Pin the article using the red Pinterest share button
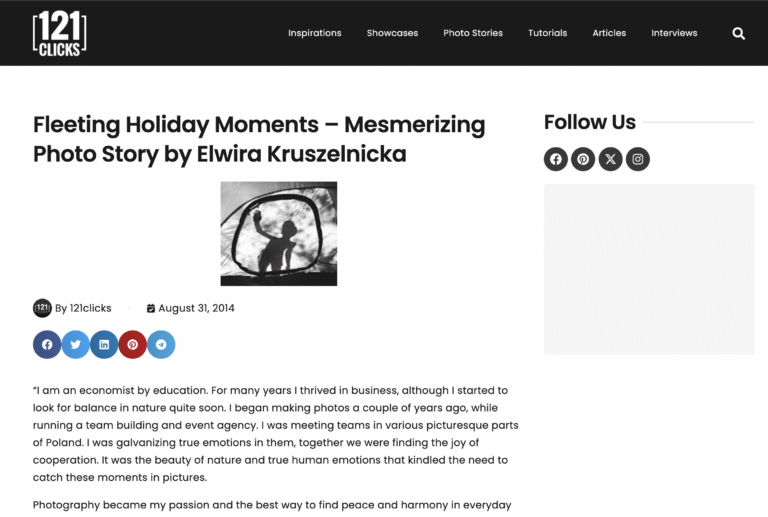 [132, 345]
